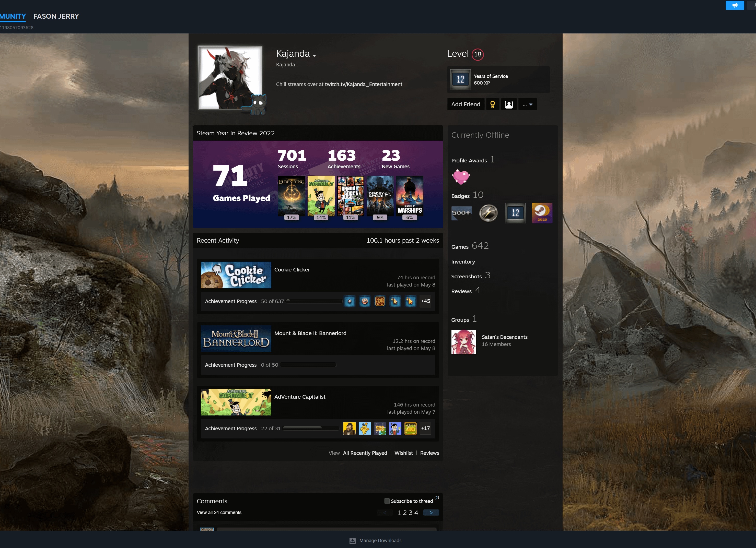Click View all 24 comments
Viewport: 756px width, 548px height.
tap(219, 512)
